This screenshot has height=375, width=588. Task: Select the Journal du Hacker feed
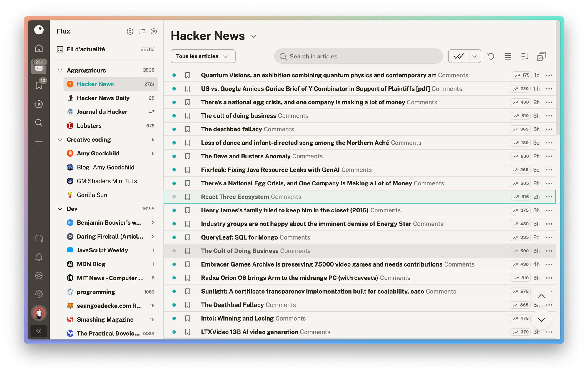(x=111, y=112)
